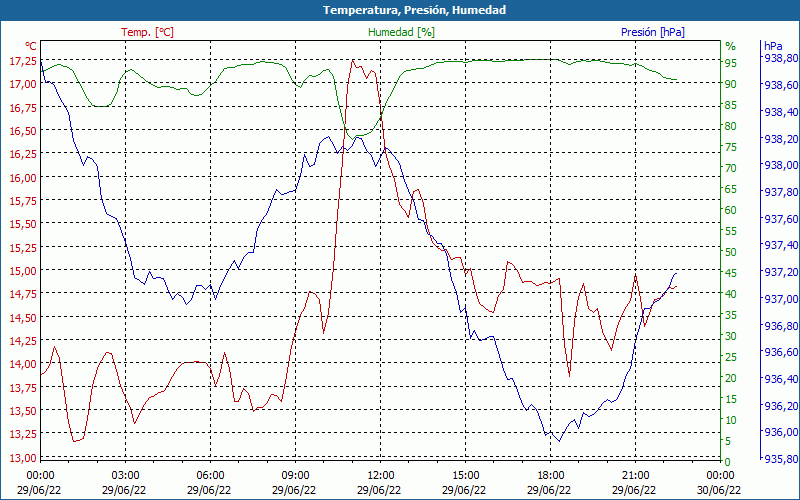This screenshot has height=500, width=800.
Task: Choose humidity axis value 95
Action: pyautogui.click(x=731, y=63)
